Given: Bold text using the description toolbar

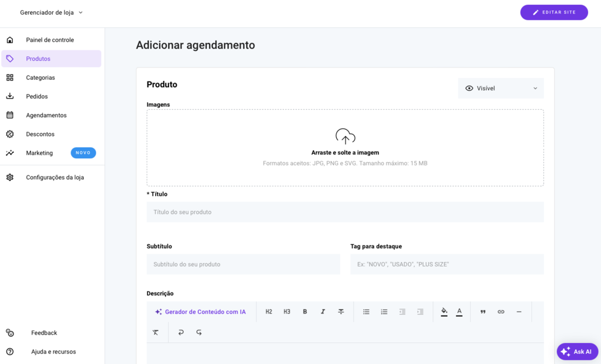Looking at the screenshot, I should coord(305,311).
